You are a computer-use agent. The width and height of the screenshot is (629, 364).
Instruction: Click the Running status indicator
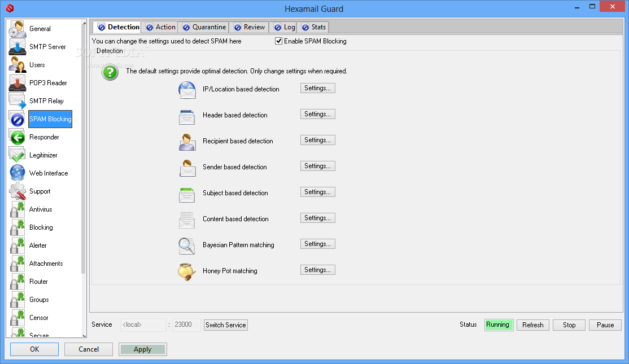coord(498,324)
